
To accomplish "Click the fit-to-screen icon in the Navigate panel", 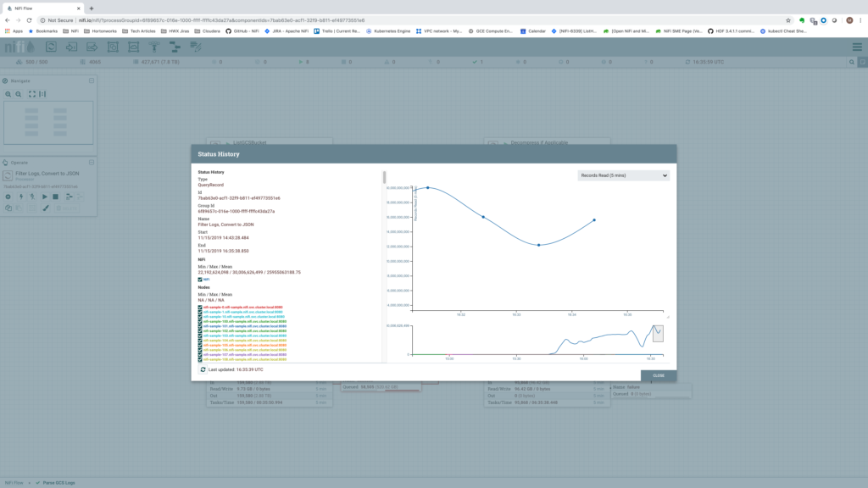I will tap(31, 94).
